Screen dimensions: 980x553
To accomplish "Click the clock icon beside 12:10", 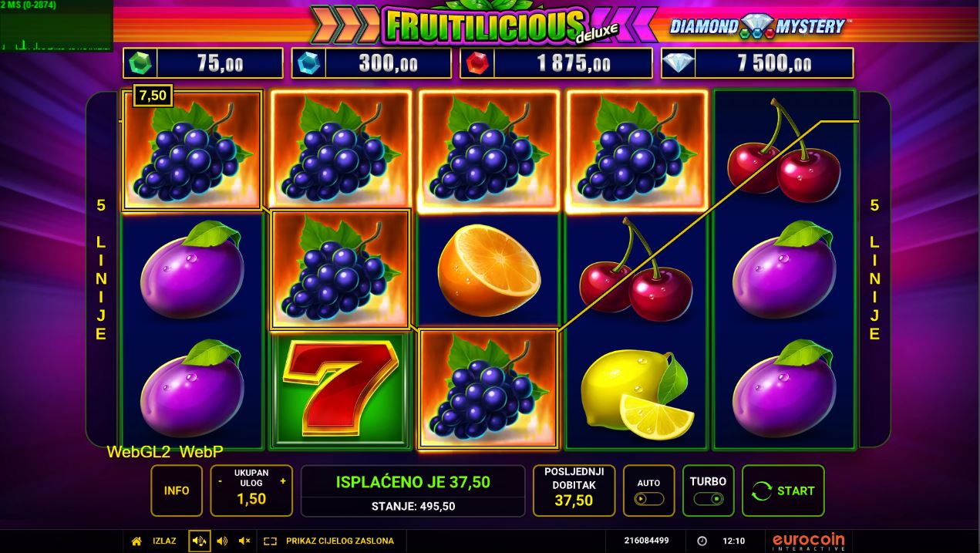I will 702,541.
